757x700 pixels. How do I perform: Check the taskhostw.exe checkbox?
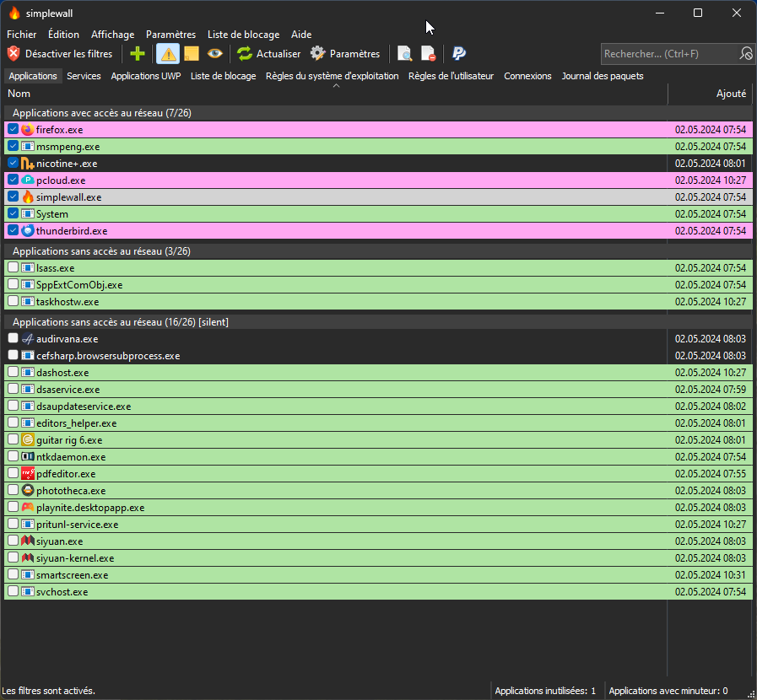click(13, 302)
